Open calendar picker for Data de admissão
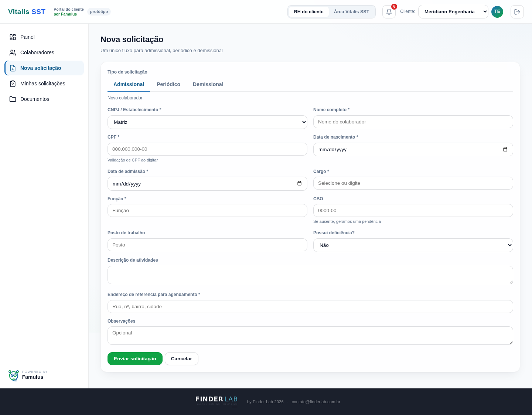The height and width of the screenshot is (415, 532). (x=299, y=184)
